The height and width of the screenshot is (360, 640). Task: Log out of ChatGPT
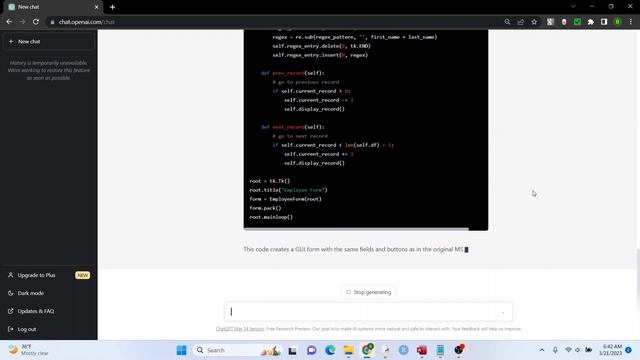pyautogui.click(x=49, y=329)
